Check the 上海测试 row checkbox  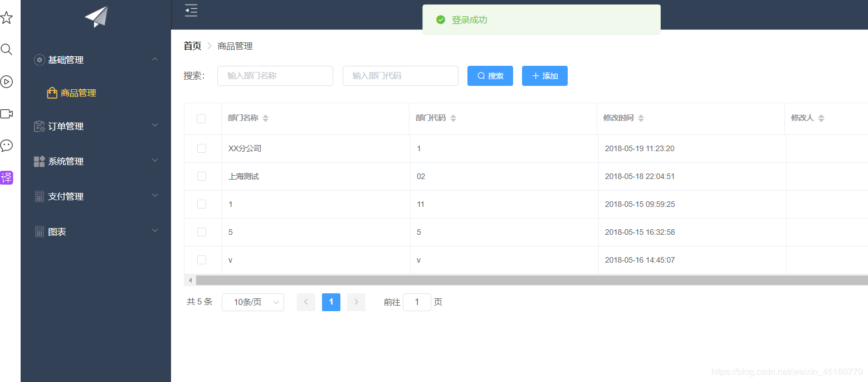coord(202,176)
